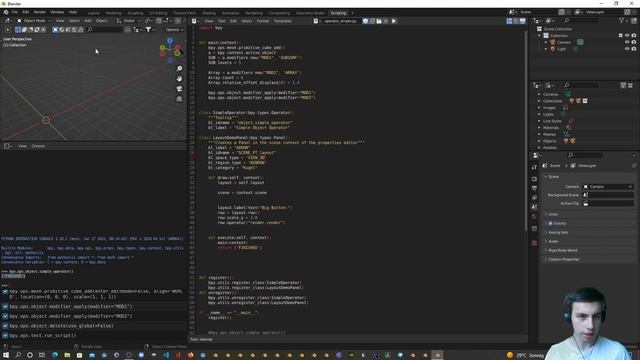
Task: Open the Texture properties tab
Action: 534,243
